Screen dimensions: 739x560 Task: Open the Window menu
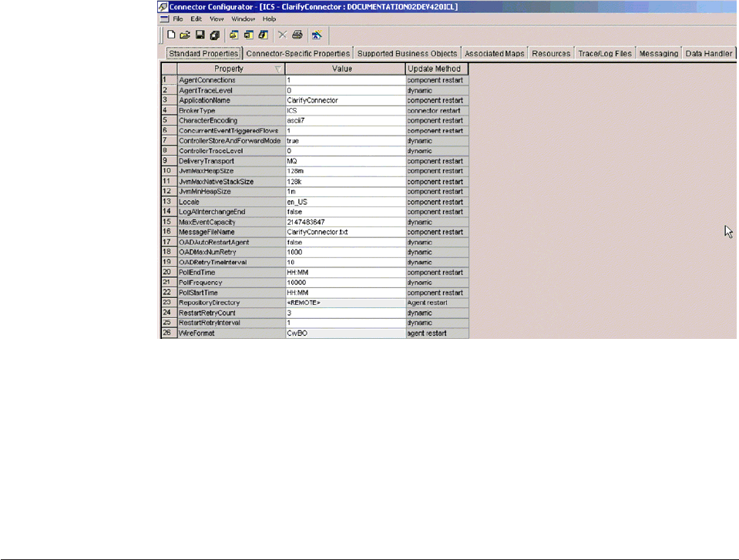pos(243,19)
